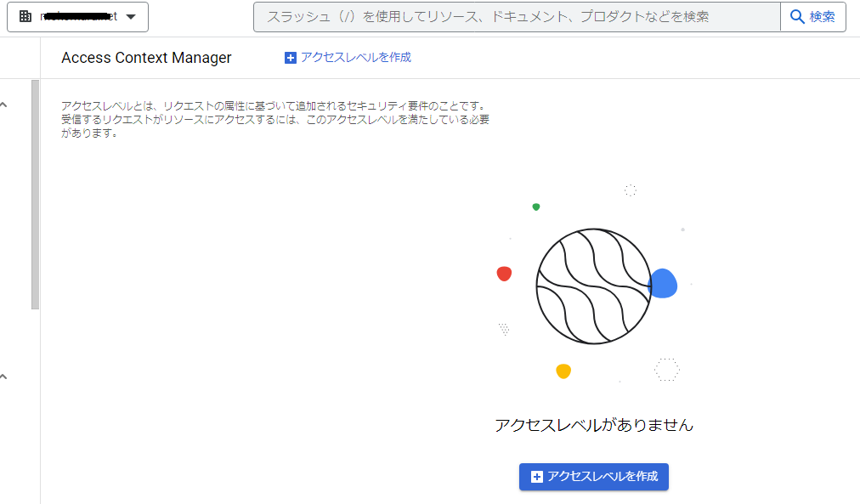Click the magnifying glass search icon

point(797,17)
